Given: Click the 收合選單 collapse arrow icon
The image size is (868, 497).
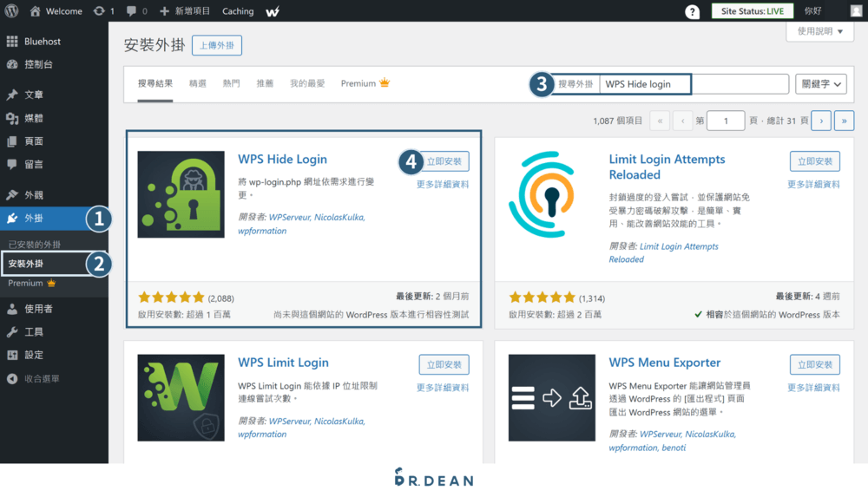Looking at the screenshot, I should (x=11, y=378).
